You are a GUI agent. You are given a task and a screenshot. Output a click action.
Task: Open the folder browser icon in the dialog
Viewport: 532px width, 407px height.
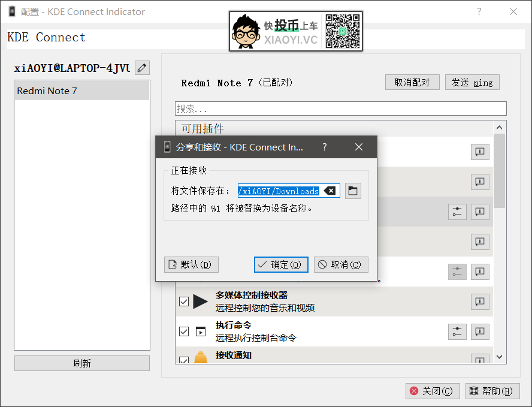[353, 190]
